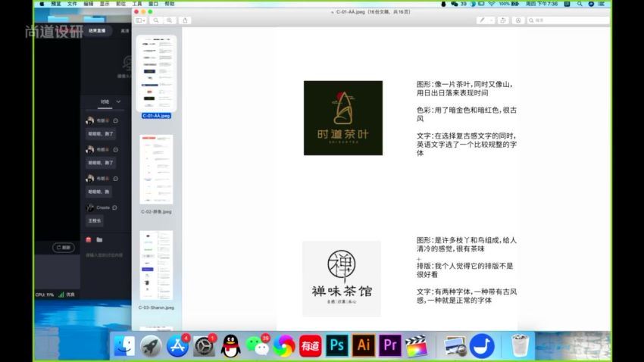Viewport: 644px width, 362px height.
Task: Select the C-02 thumbnail in sidebar
Action: (156, 170)
